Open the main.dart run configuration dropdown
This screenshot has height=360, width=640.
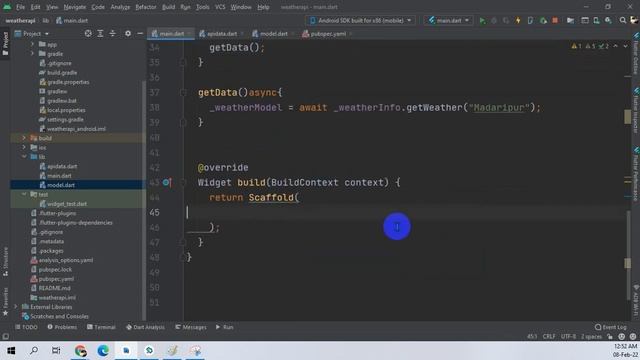pos(449,20)
